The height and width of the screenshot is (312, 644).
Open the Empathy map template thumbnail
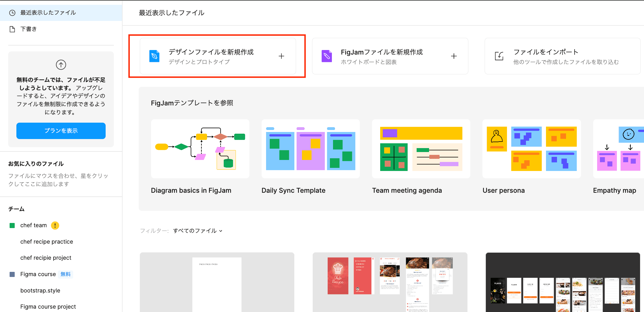tap(619, 149)
